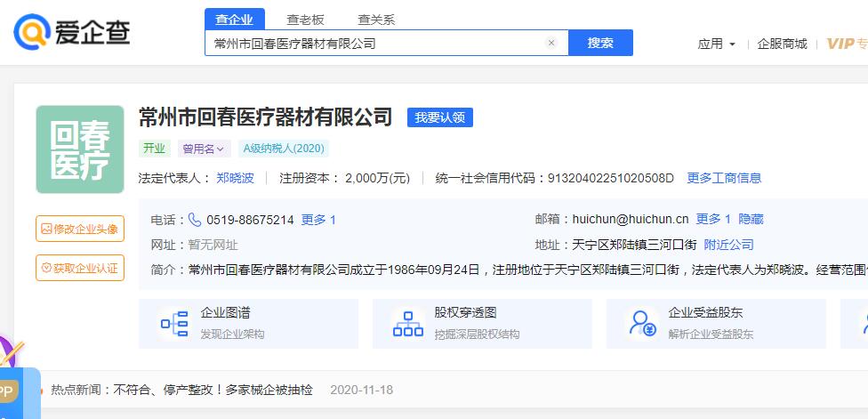This screenshot has width=868, height=419.
Task: Switch to the 查关系 tab
Action: pos(376,20)
